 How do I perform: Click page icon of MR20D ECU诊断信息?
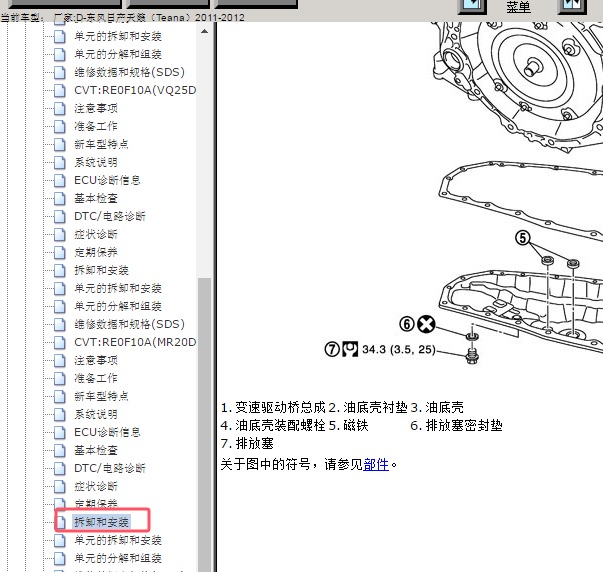pos(60,432)
